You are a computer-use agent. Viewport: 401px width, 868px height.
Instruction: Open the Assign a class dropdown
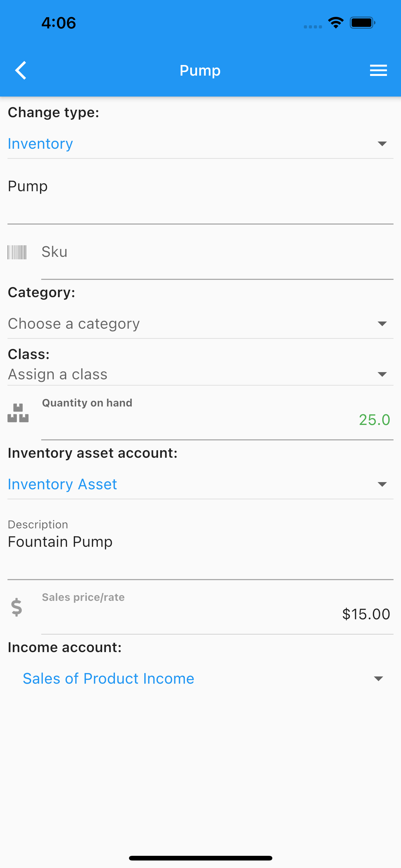pos(200,374)
